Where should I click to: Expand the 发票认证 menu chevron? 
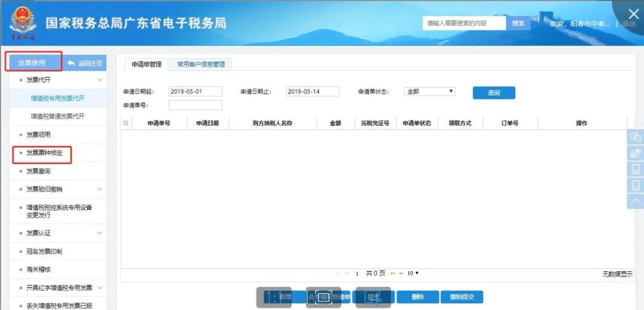click(x=100, y=233)
